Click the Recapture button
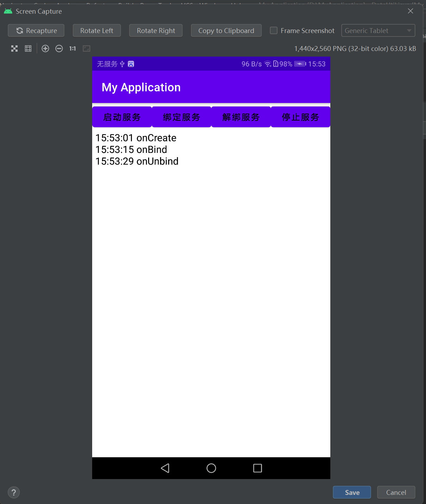The width and height of the screenshot is (426, 504). tap(36, 31)
